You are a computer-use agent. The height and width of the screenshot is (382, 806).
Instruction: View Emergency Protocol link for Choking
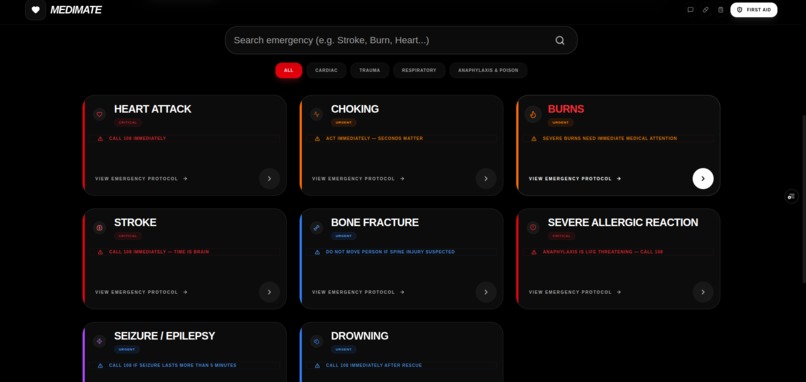358,179
